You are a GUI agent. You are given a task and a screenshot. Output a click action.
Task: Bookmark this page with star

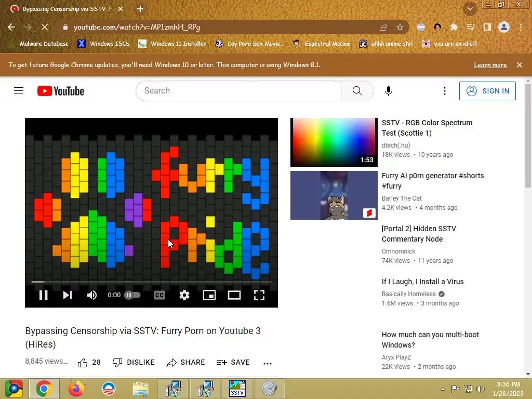(400, 27)
